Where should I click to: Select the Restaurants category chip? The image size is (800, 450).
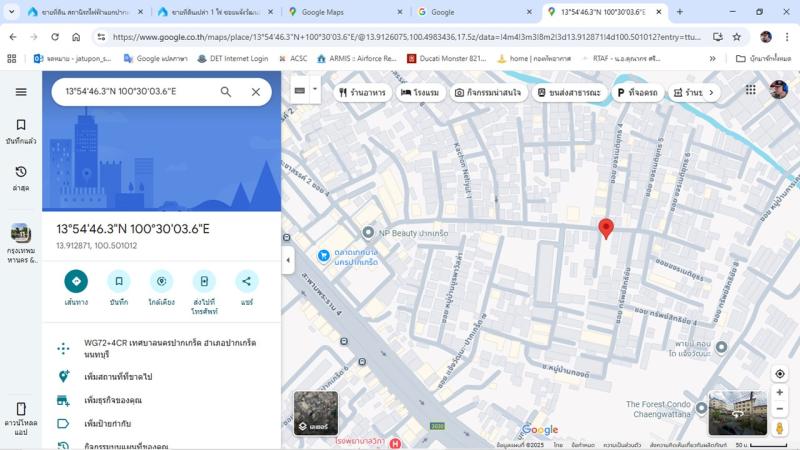tap(362, 92)
